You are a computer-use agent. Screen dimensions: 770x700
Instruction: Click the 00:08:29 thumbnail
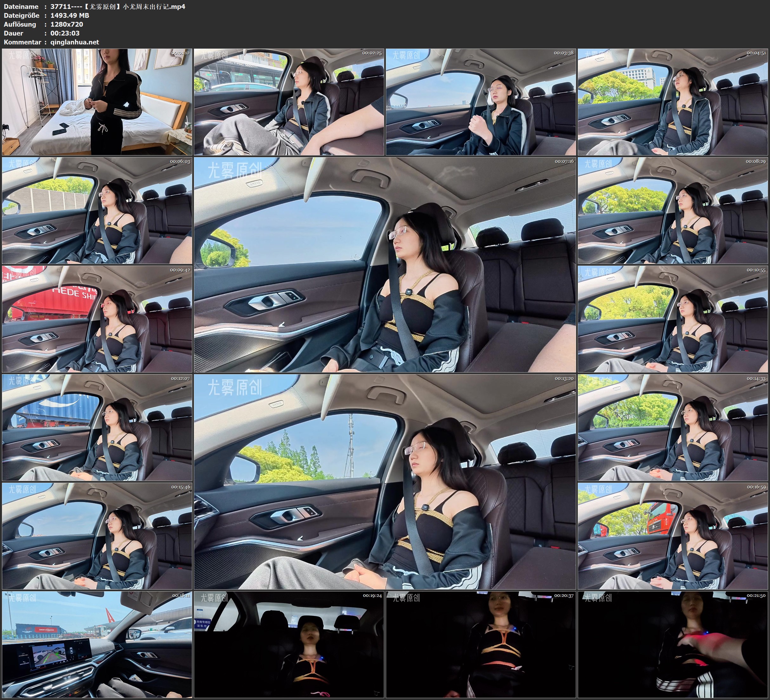[x=673, y=210]
